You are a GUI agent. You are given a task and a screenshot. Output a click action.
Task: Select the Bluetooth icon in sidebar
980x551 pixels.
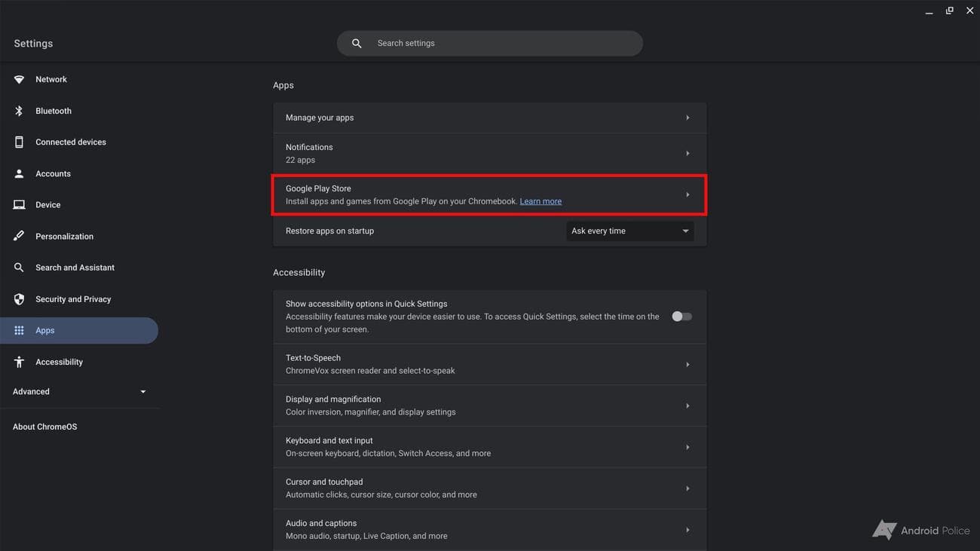click(x=19, y=111)
